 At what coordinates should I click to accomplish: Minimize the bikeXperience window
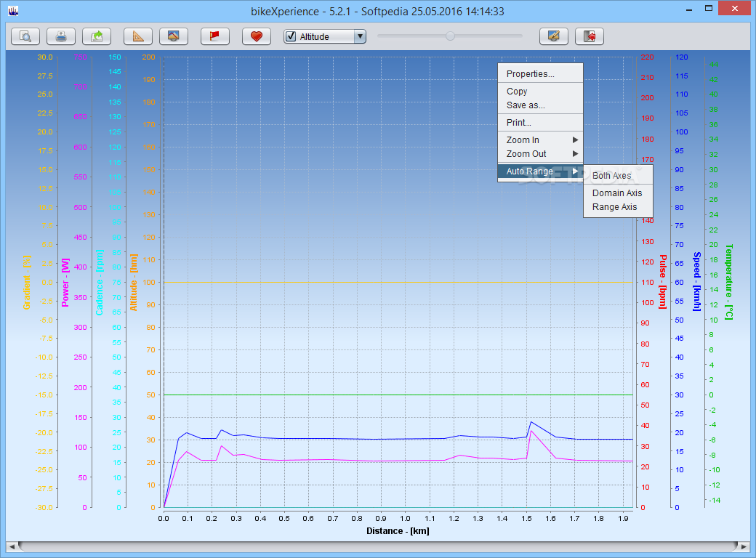pyautogui.click(x=689, y=9)
